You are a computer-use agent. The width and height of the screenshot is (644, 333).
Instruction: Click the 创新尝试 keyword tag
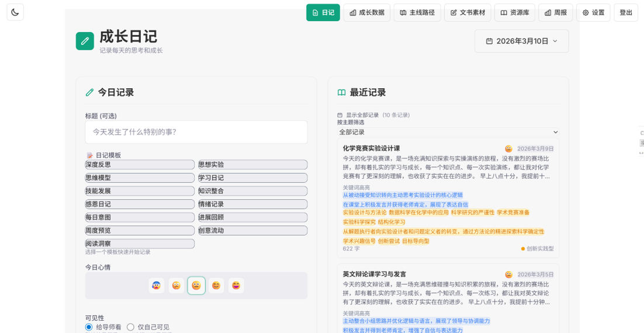tap(389, 241)
